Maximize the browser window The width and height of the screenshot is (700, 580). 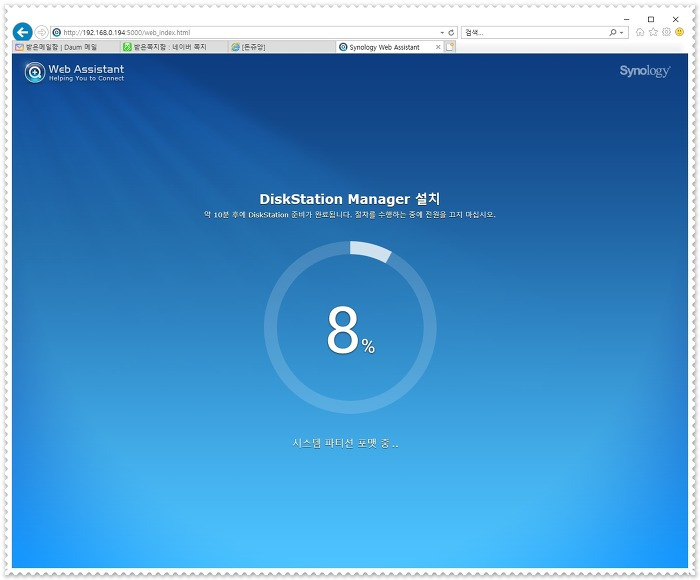click(651, 19)
